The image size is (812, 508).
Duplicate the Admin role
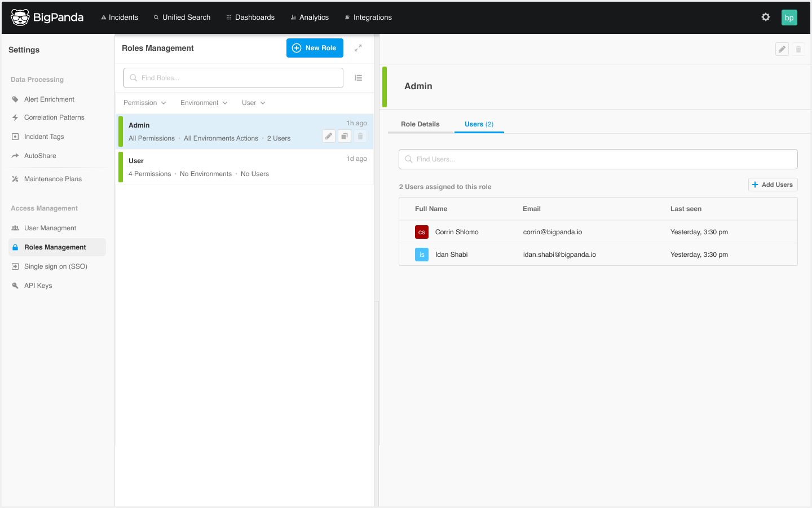[345, 136]
